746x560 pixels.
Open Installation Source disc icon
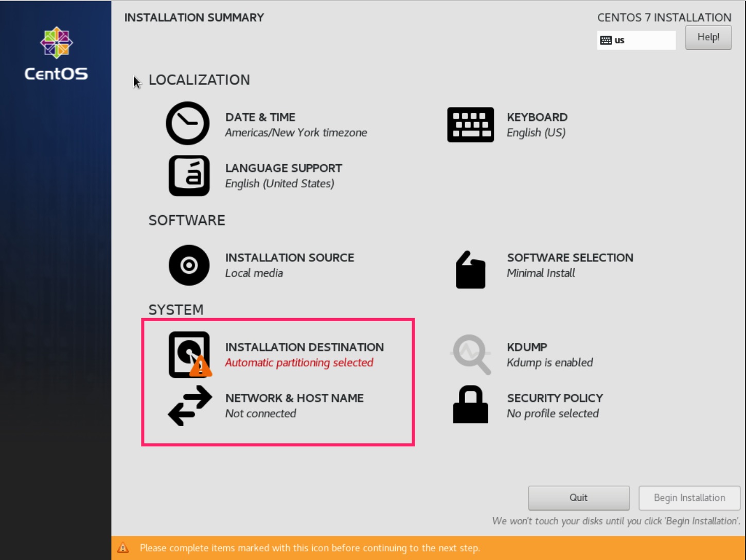(189, 265)
